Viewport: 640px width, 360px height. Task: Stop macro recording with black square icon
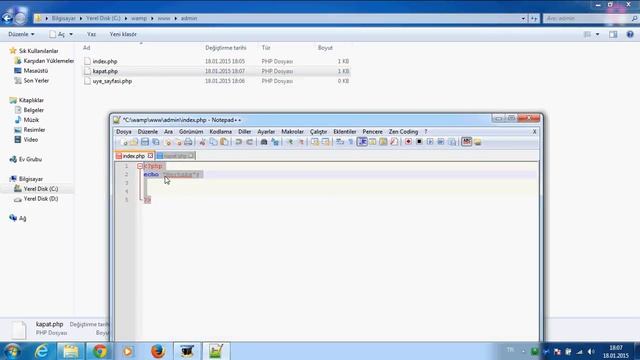(419, 142)
